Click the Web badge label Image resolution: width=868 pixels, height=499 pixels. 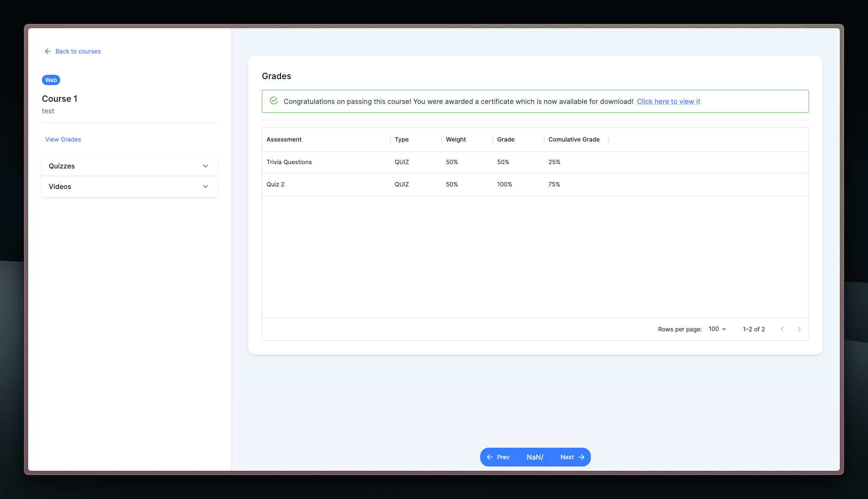coord(51,80)
